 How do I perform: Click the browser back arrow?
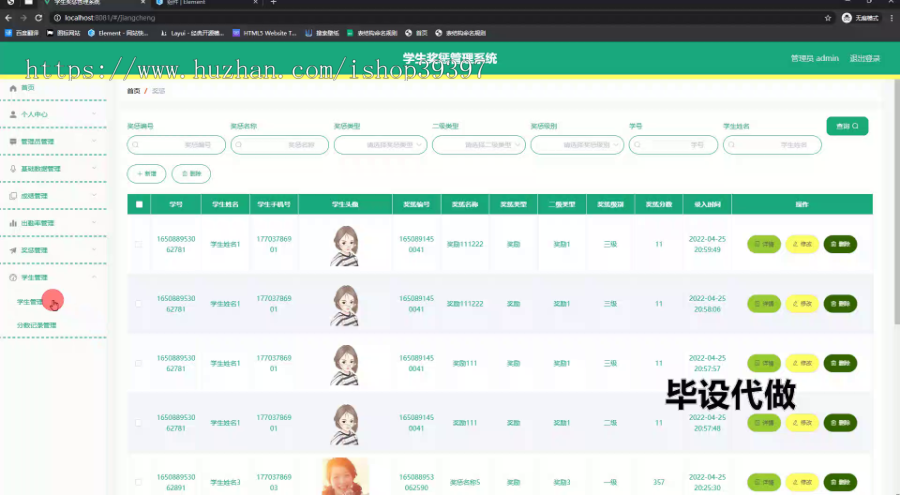coord(8,18)
